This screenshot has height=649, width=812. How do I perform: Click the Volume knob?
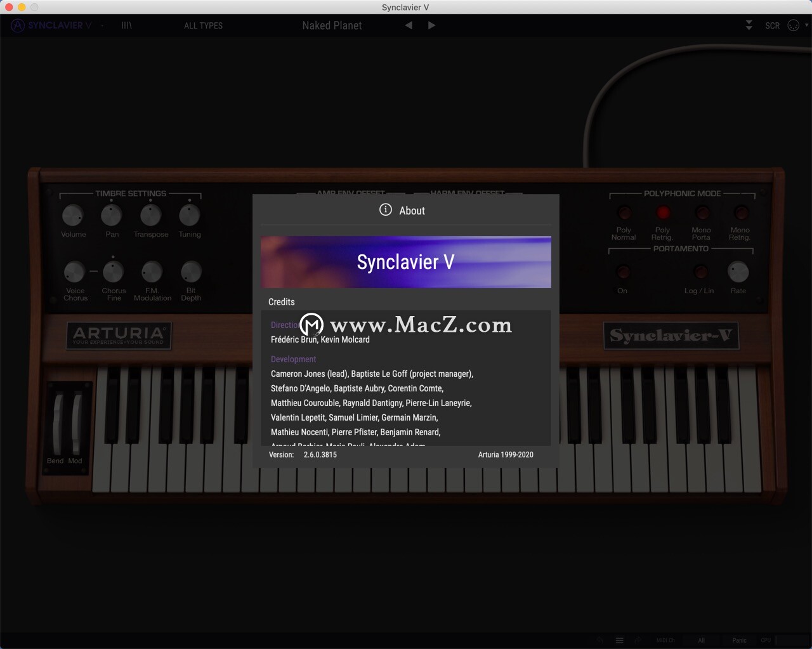point(73,216)
